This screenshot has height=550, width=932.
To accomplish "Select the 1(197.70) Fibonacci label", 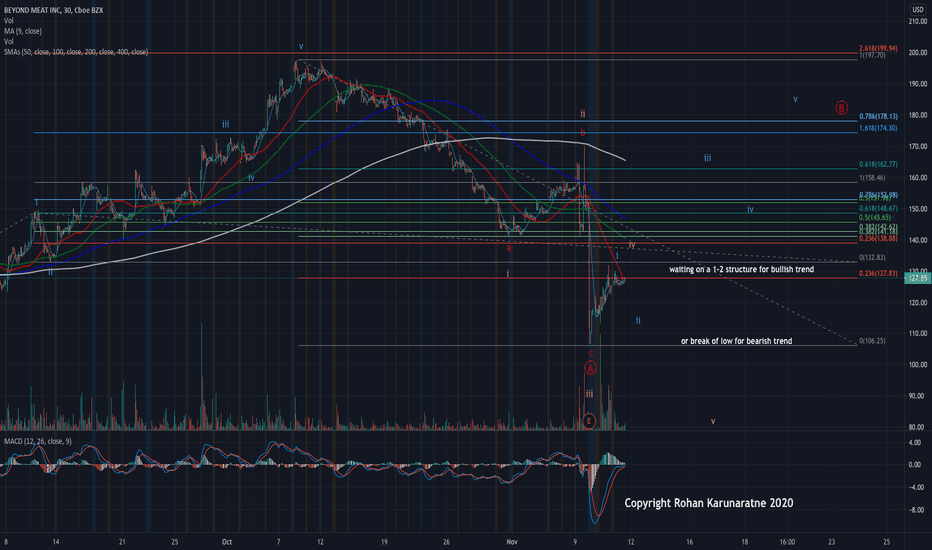I will (872, 55).
